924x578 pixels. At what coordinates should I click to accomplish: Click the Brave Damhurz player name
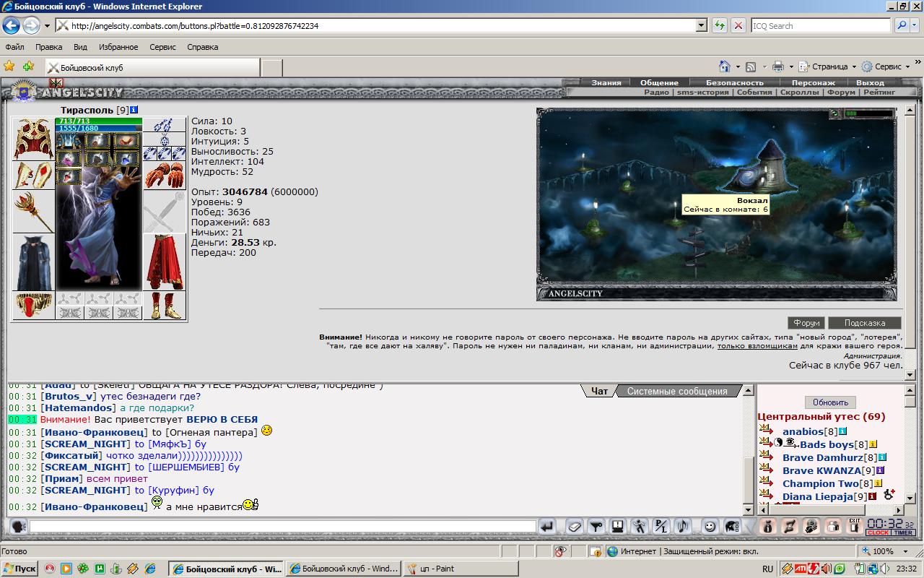click(823, 457)
